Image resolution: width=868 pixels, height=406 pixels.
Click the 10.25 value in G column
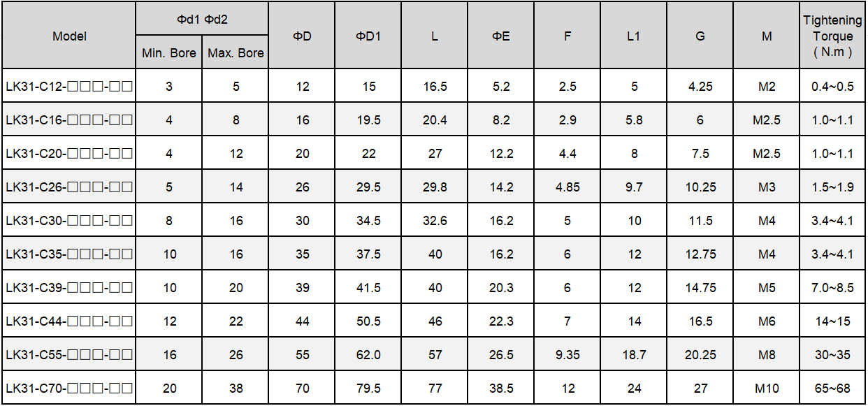click(x=700, y=187)
